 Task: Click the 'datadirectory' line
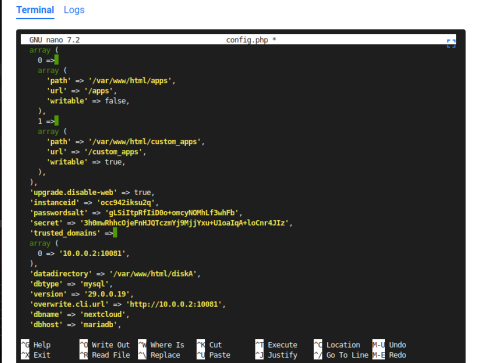(x=115, y=274)
